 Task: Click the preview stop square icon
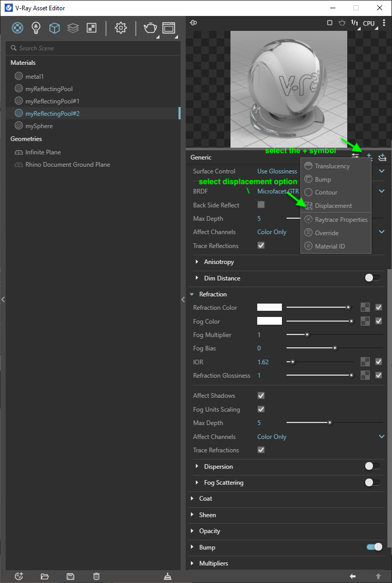tap(330, 23)
